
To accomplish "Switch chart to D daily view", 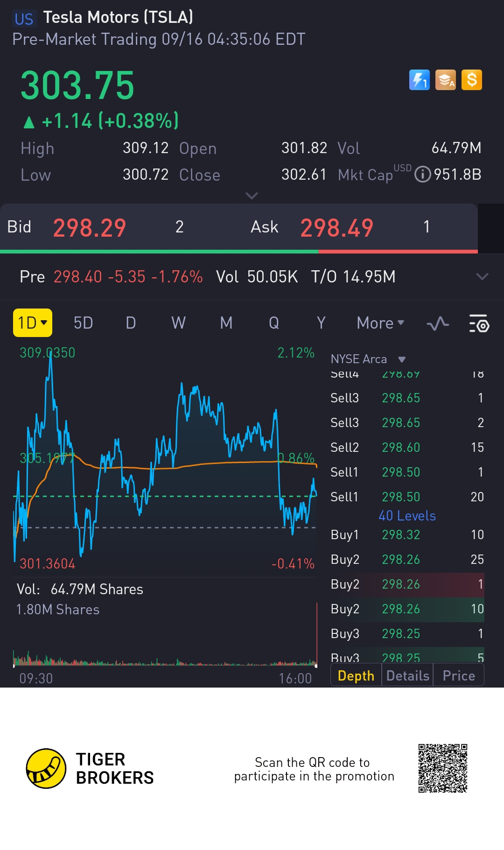I will pos(131,323).
